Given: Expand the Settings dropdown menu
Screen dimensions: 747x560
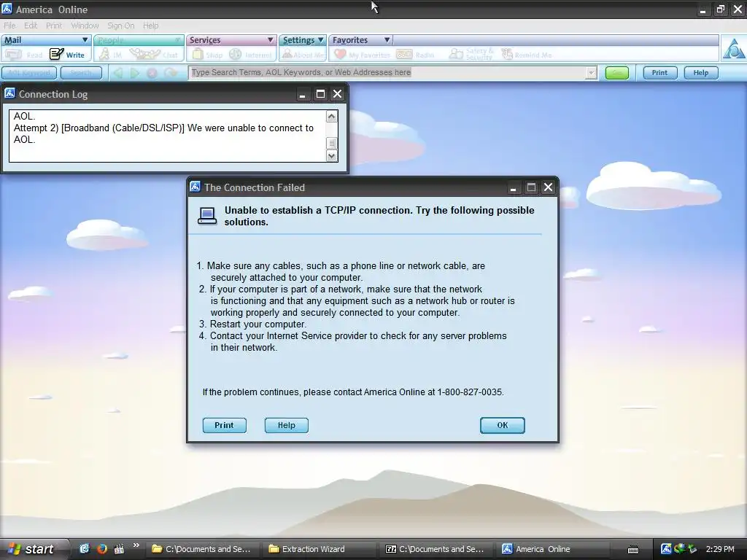Looking at the screenshot, I should (x=321, y=40).
